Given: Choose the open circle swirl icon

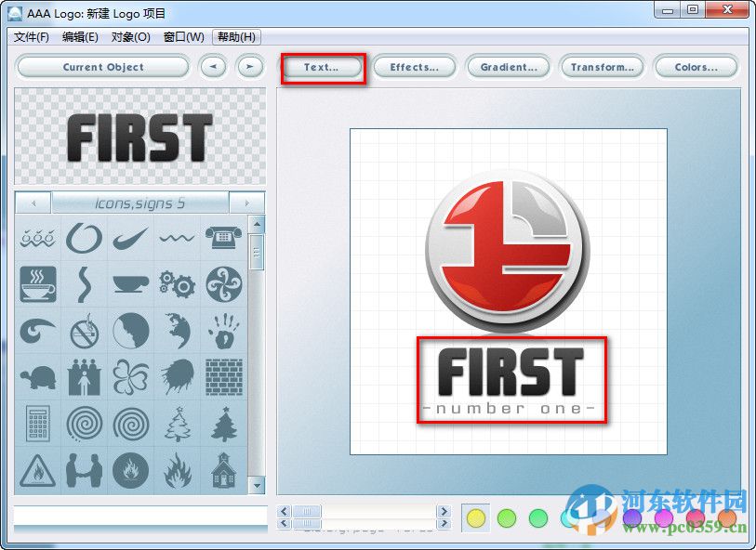Looking at the screenshot, I should point(84,238).
